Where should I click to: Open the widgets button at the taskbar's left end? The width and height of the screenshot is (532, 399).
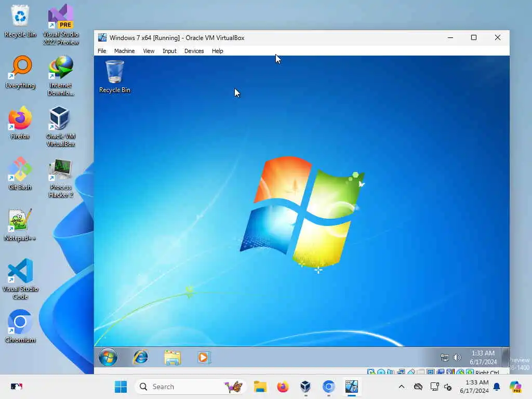(x=16, y=387)
